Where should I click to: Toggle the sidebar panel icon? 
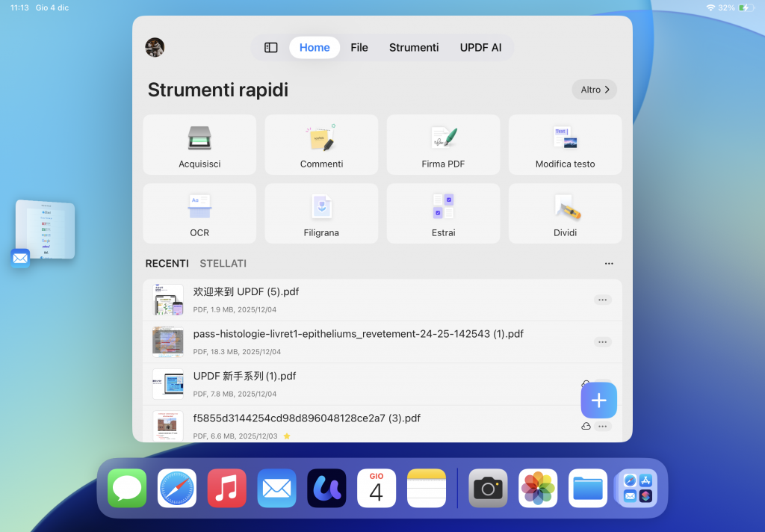click(x=270, y=47)
